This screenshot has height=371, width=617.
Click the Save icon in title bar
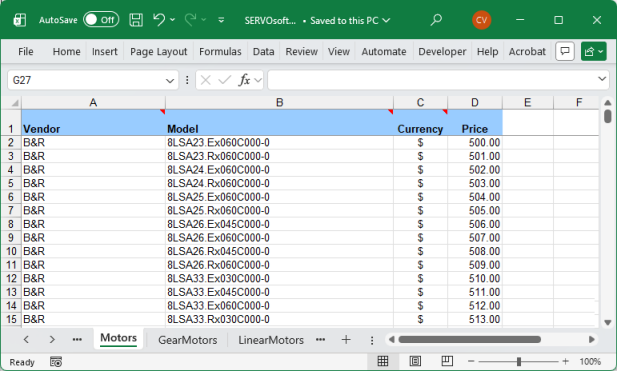click(x=136, y=20)
